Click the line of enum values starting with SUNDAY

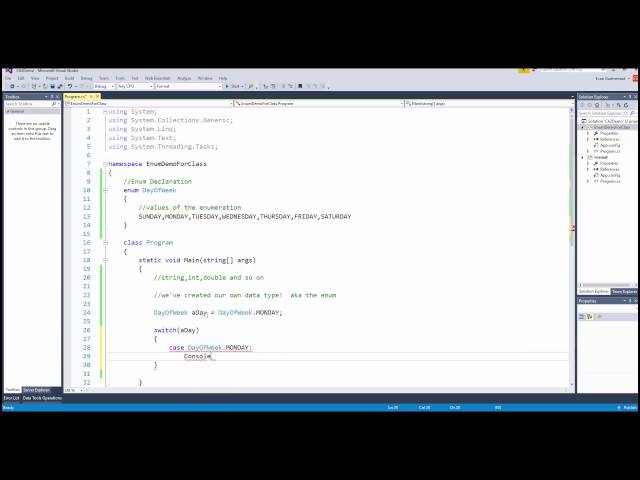point(244,216)
